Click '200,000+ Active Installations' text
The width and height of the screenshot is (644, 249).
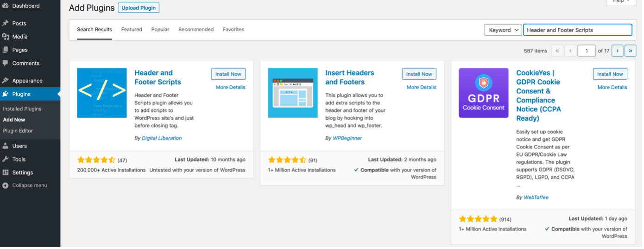(x=111, y=170)
